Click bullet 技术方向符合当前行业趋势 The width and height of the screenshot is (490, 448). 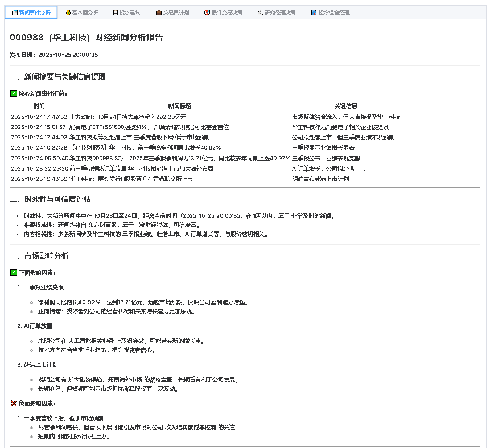pyautogui.click(x=97, y=350)
